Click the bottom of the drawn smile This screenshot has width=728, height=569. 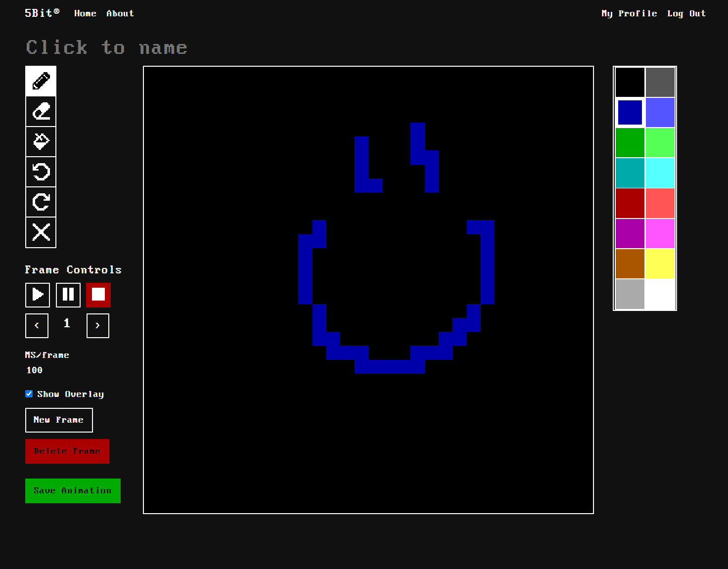point(390,366)
